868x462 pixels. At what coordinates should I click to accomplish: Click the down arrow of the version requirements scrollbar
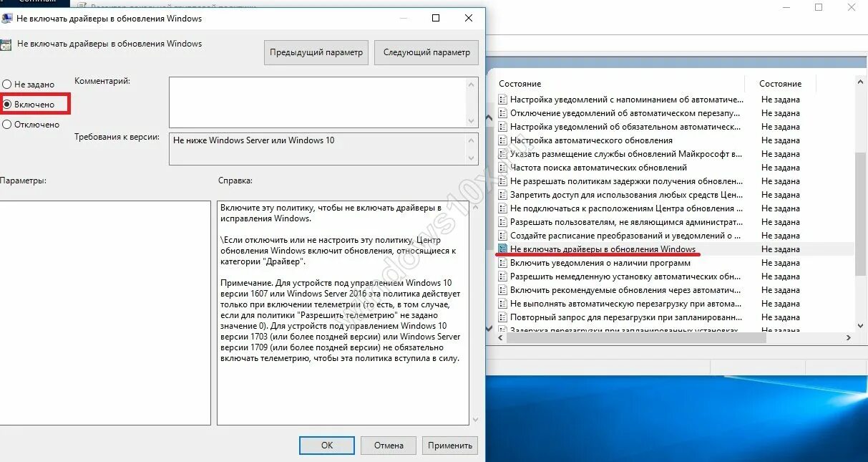click(x=472, y=158)
